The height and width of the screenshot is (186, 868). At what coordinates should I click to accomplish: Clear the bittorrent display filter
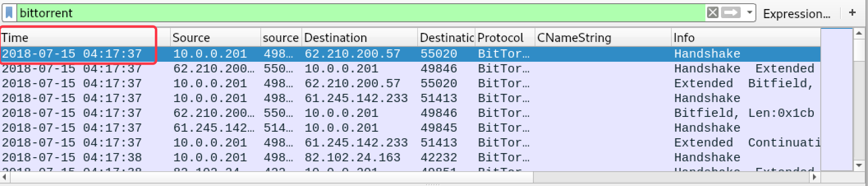point(712,13)
